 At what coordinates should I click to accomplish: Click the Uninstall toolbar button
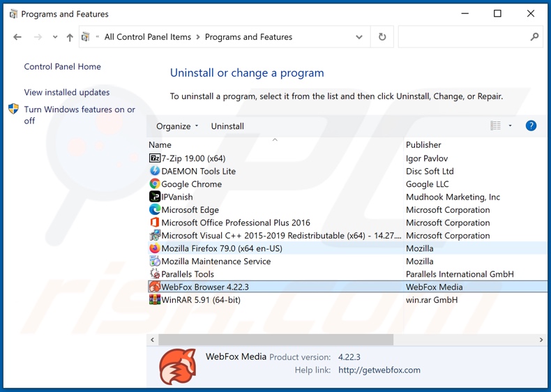pos(227,126)
